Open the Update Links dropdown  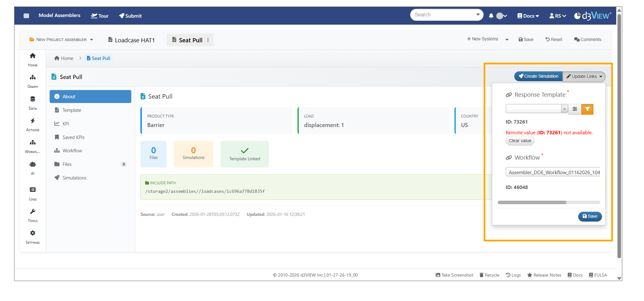click(x=584, y=76)
